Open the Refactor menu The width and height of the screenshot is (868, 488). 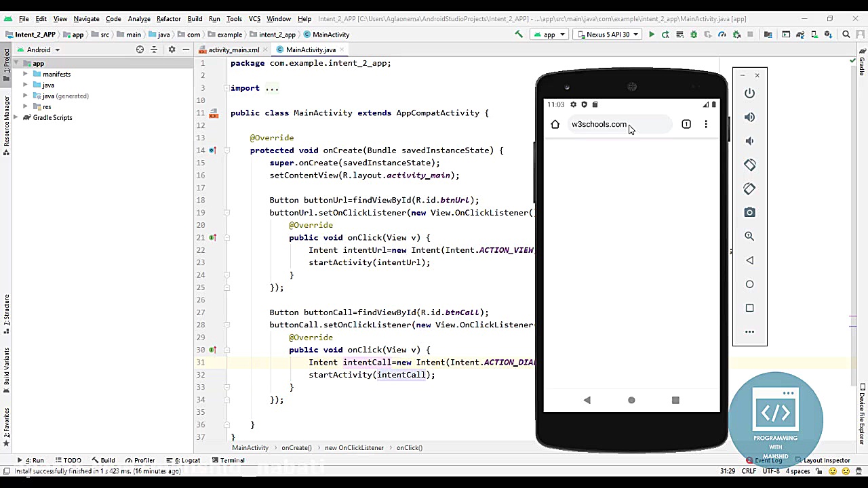point(168,19)
